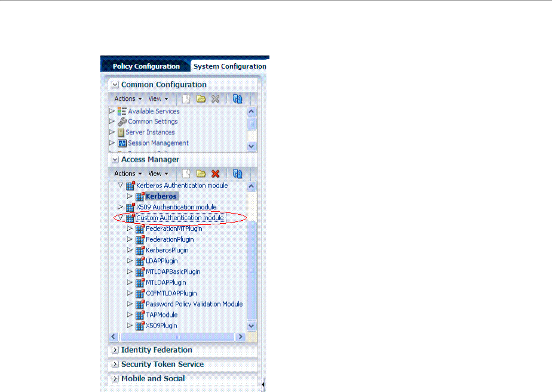Select the highlighted Kerberos item
The height and width of the screenshot is (392, 552).
[161, 196]
